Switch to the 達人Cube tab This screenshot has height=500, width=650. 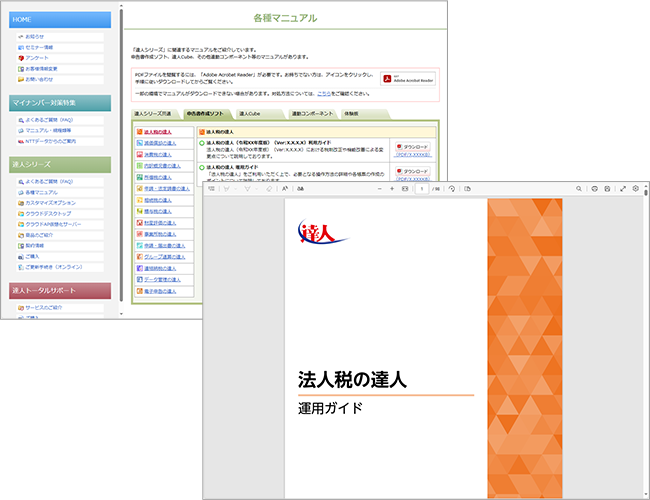[249, 114]
